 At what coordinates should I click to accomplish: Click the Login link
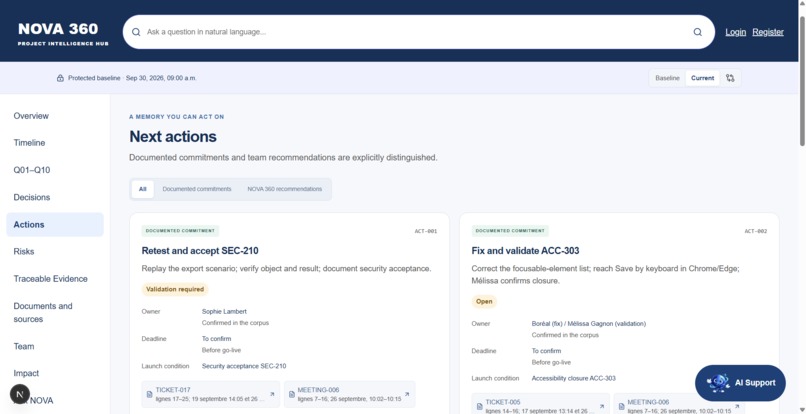pyautogui.click(x=736, y=32)
